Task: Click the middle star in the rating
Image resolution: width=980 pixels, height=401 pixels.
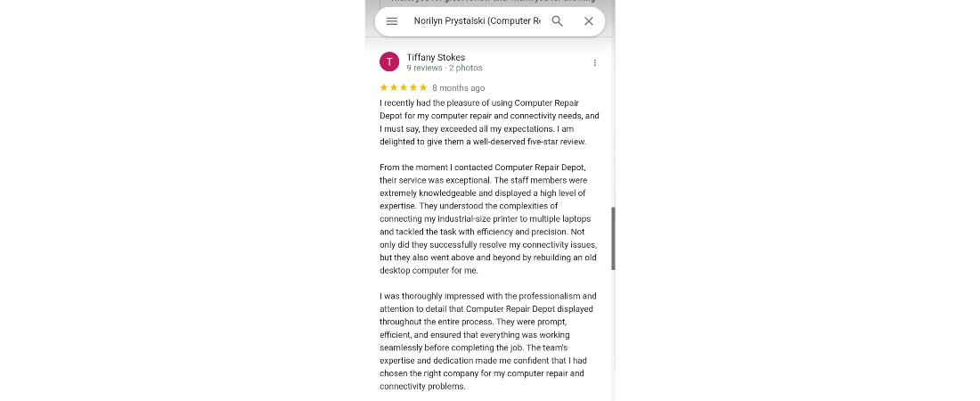Action: point(404,87)
